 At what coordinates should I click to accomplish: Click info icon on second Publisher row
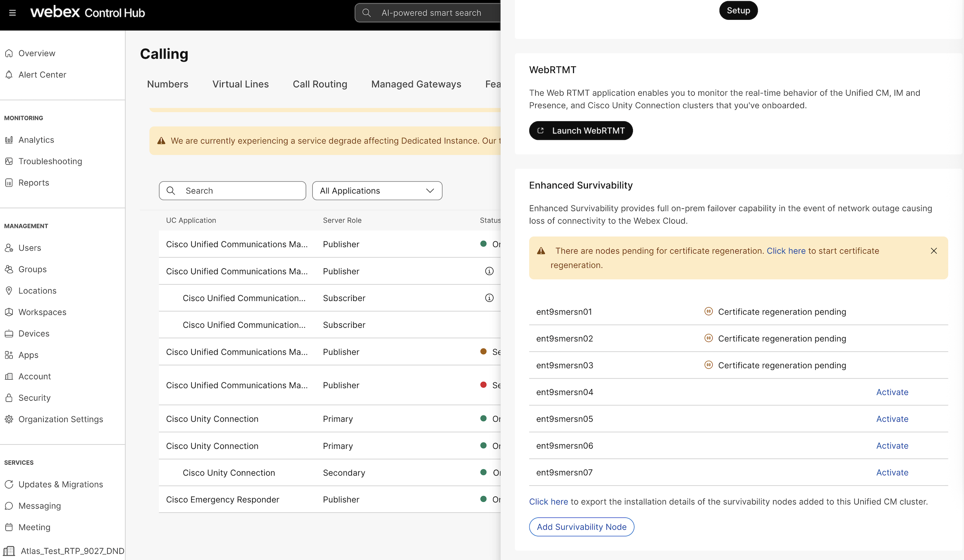489,271
